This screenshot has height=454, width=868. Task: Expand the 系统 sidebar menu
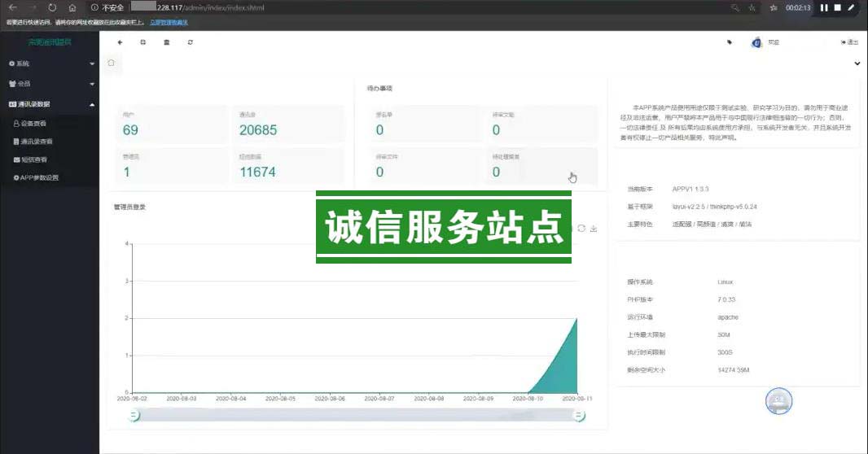[x=49, y=63]
